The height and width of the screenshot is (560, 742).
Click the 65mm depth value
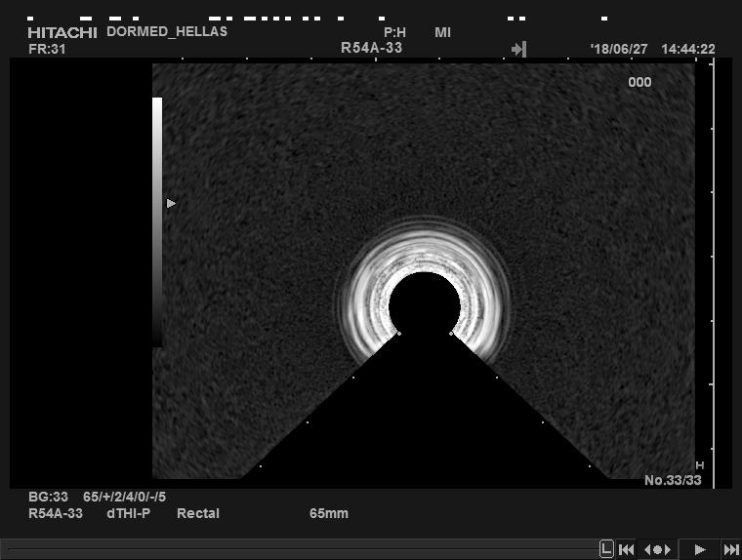point(328,513)
